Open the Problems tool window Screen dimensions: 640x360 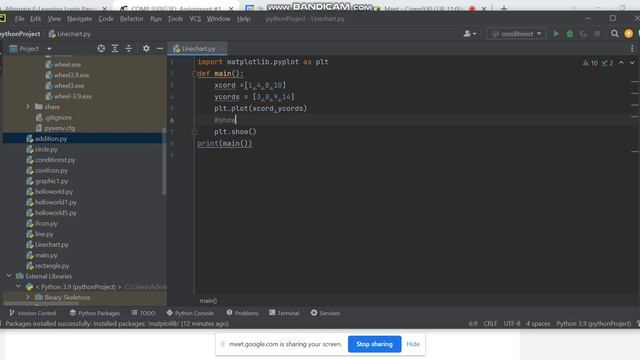[242, 313]
